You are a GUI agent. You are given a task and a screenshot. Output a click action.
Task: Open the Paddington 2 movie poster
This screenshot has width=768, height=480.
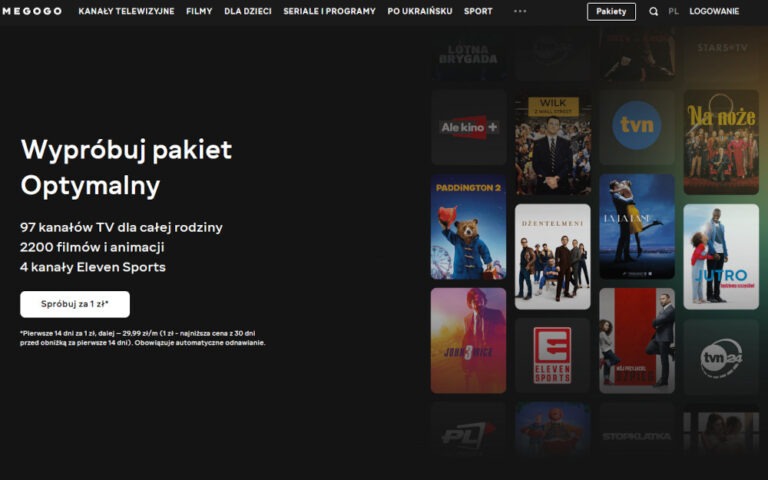[468, 227]
